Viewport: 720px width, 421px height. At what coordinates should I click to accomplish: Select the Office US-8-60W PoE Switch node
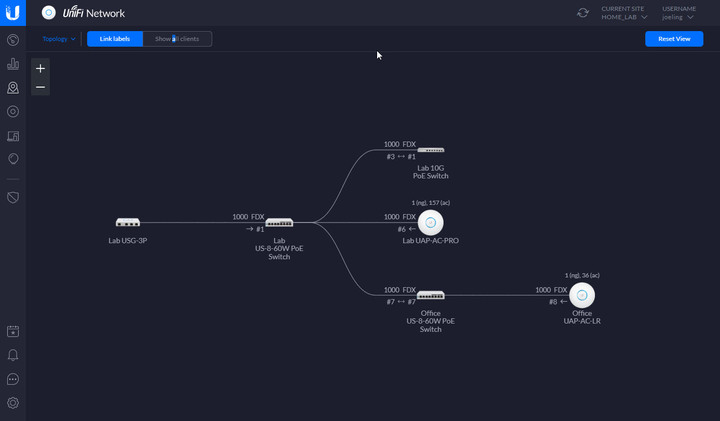(431, 295)
